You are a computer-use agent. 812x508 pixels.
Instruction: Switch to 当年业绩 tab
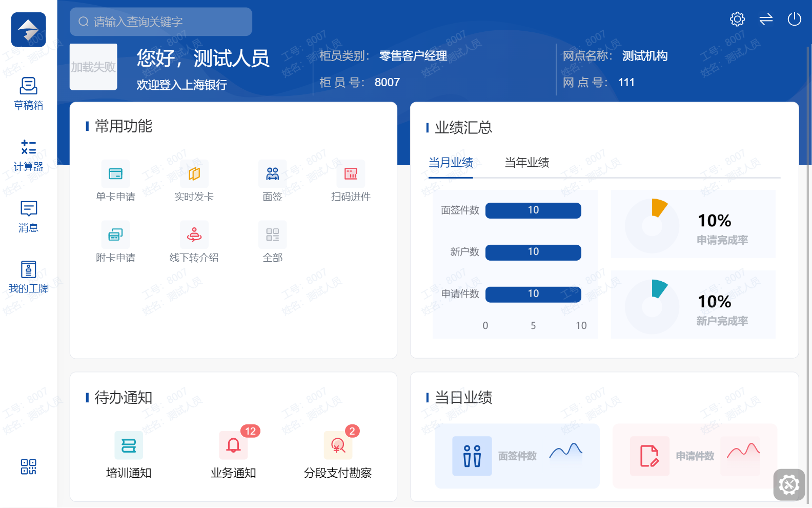coord(527,163)
